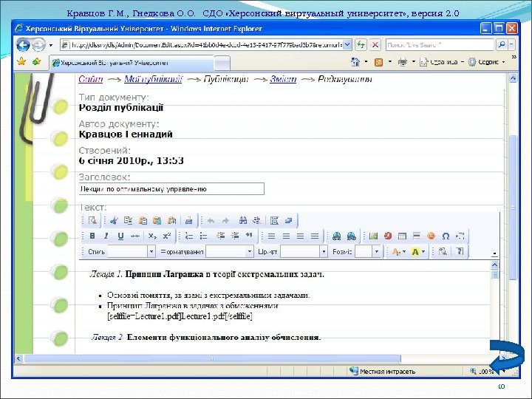Decrease indent of text
This screenshot has height=399, width=532.
click(x=220, y=236)
